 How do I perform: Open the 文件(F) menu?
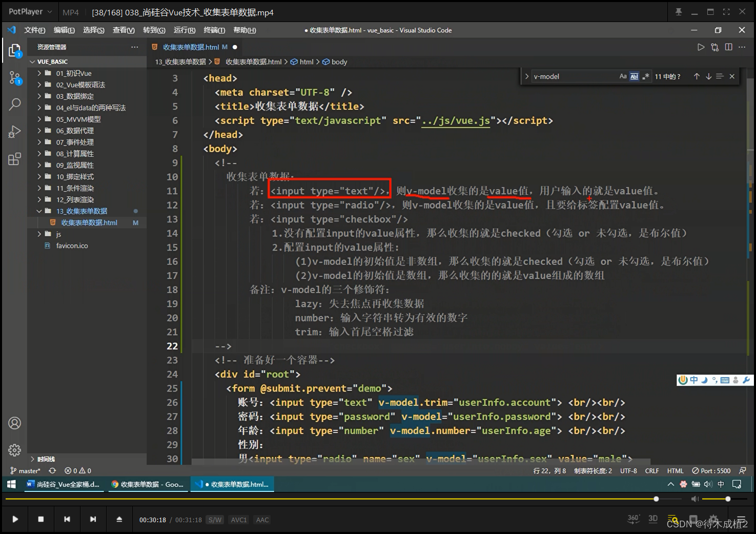point(34,30)
